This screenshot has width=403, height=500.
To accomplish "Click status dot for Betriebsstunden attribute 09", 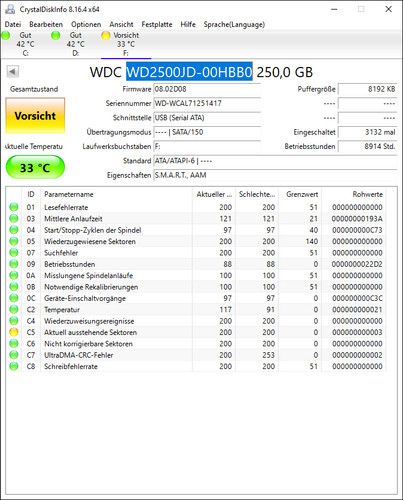I will (14, 264).
